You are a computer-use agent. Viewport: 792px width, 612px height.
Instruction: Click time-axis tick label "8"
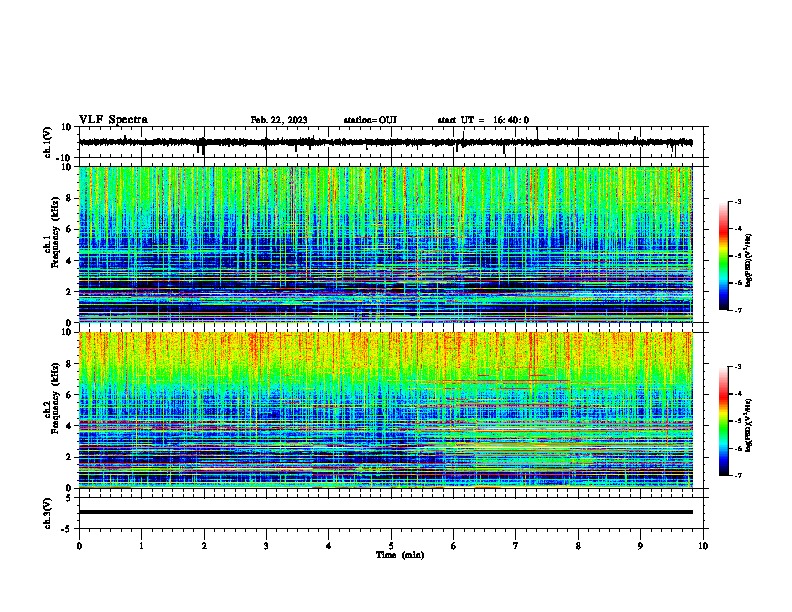click(x=578, y=546)
